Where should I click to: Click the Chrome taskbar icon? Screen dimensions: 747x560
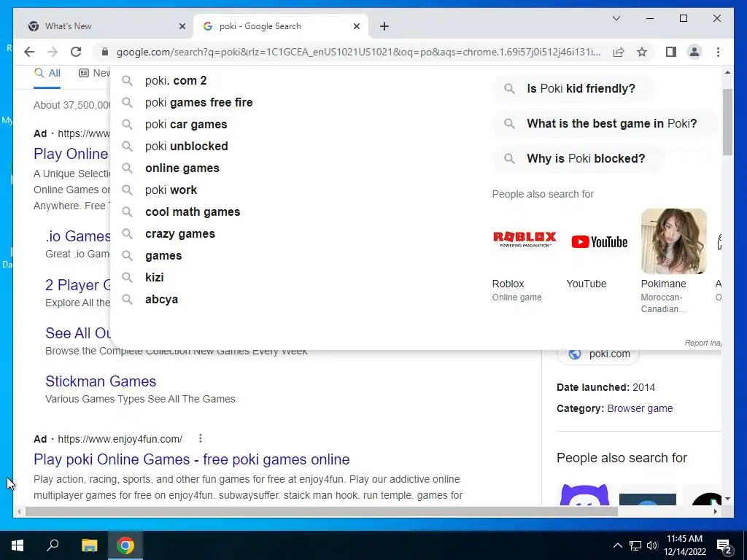tap(125, 545)
